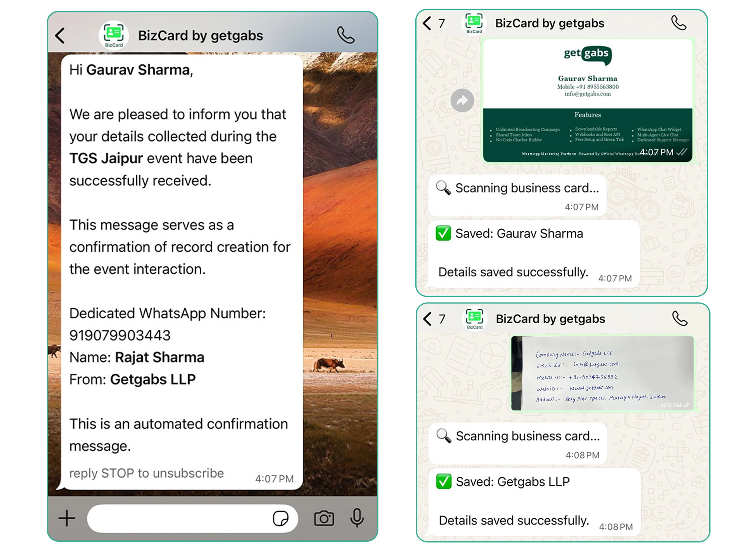Go back from the handwritten note chat
Image resolution: width=756 pixels, height=552 pixels.
coord(428,319)
